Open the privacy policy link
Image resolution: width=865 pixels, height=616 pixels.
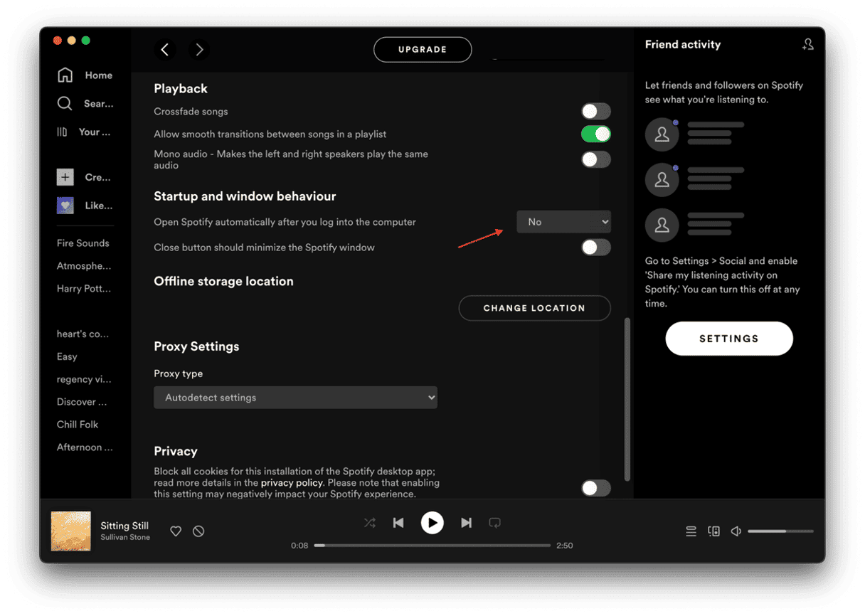click(291, 483)
